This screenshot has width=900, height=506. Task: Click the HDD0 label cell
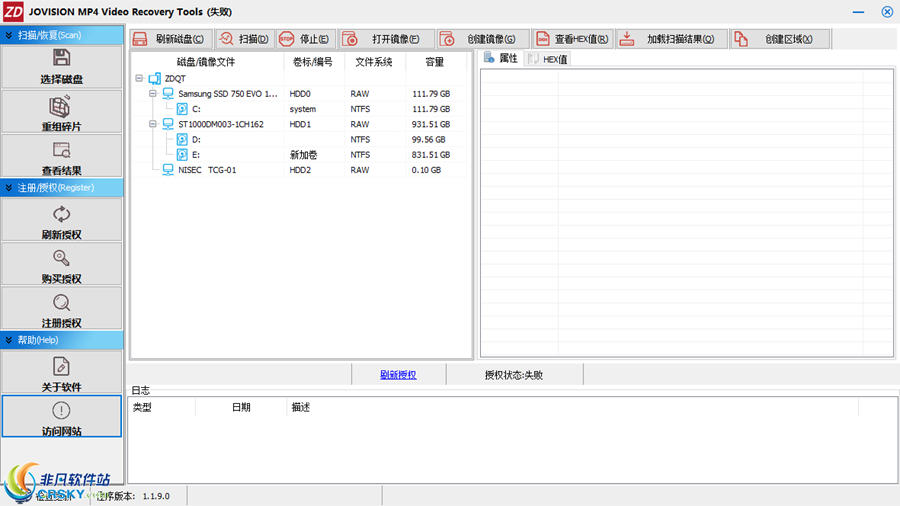point(300,94)
